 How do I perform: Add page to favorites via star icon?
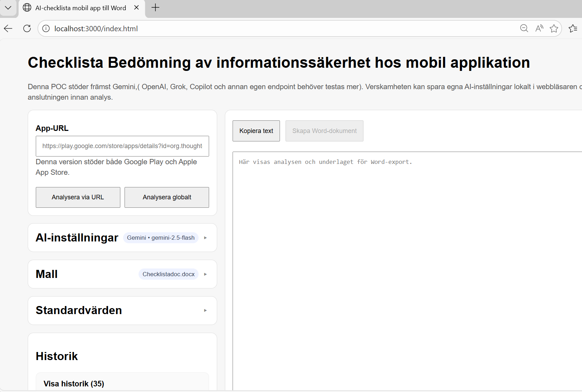pyautogui.click(x=554, y=28)
